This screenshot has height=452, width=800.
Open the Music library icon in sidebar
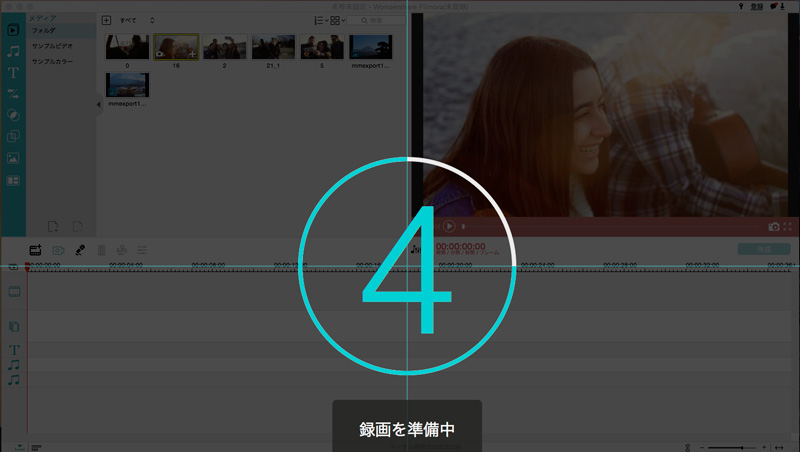pos(13,51)
